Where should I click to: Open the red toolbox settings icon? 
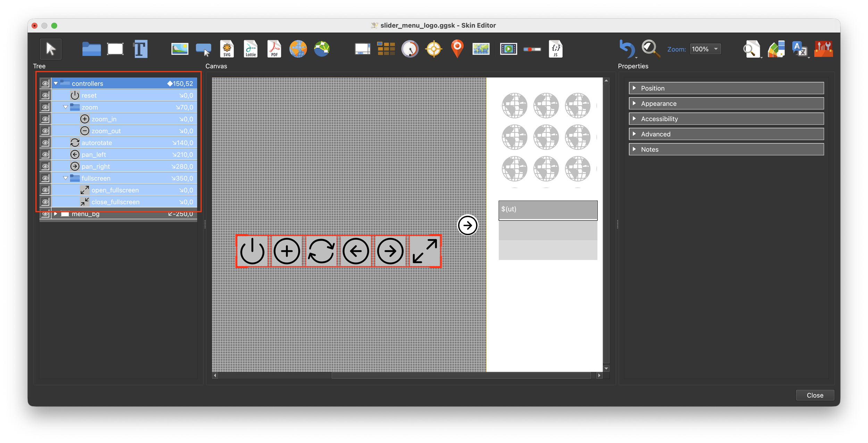(x=823, y=49)
